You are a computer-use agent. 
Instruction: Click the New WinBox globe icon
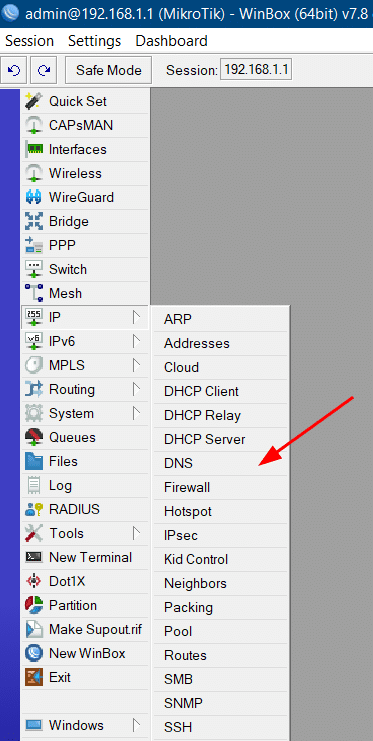tap(34, 654)
